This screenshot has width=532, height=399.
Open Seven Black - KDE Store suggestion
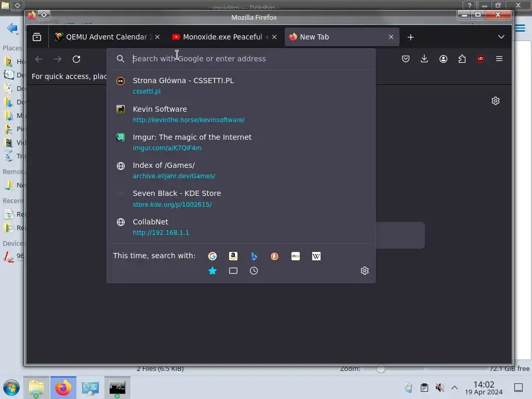241,198
